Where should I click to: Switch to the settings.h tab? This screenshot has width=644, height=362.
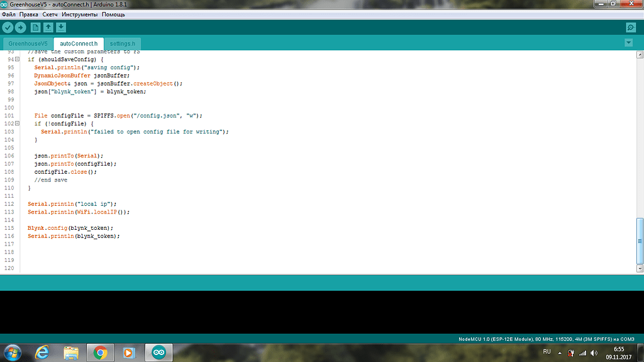[123, 43]
